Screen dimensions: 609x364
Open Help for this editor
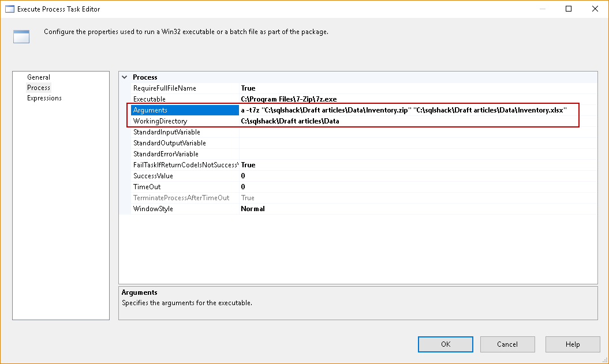pyautogui.click(x=573, y=344)
